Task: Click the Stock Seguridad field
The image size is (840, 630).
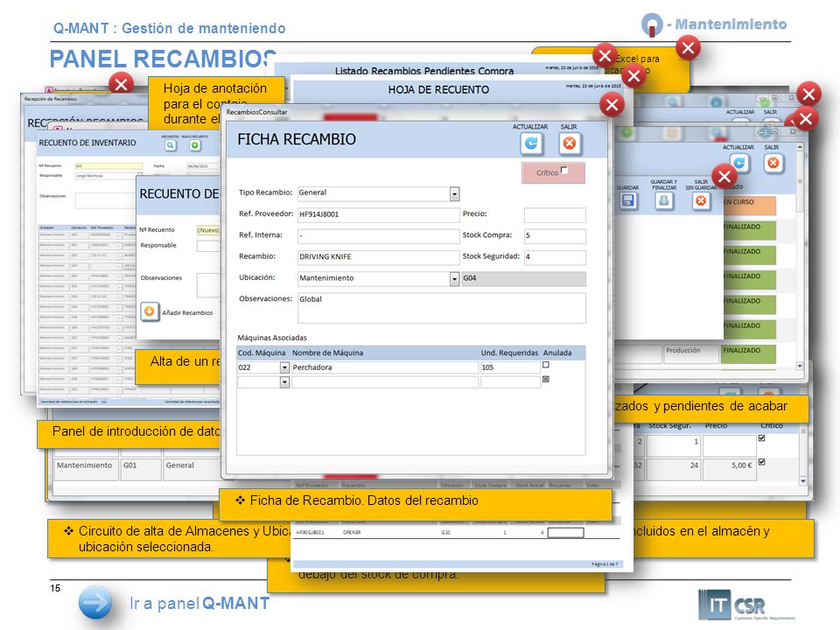Action: [555, 257]
